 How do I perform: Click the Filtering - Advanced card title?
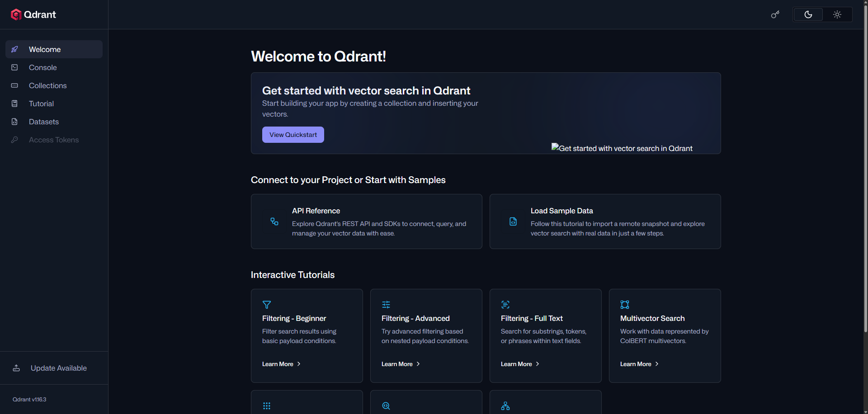tap(415, 318)
